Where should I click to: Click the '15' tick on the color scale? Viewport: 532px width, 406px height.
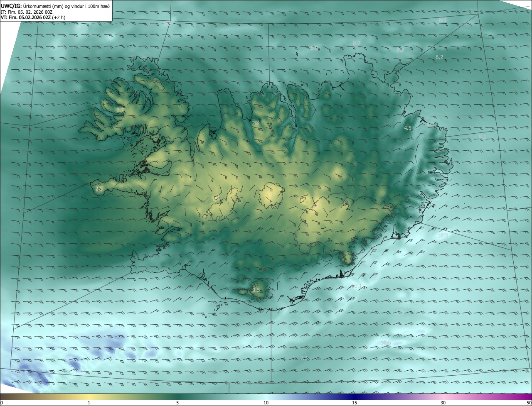click(355, 403)
